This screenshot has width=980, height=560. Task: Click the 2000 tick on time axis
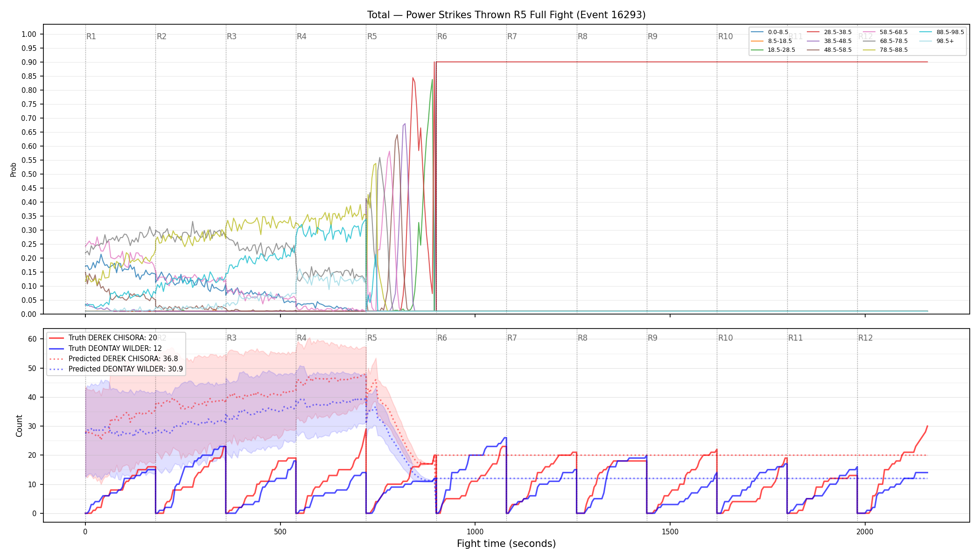click(865, 532)
